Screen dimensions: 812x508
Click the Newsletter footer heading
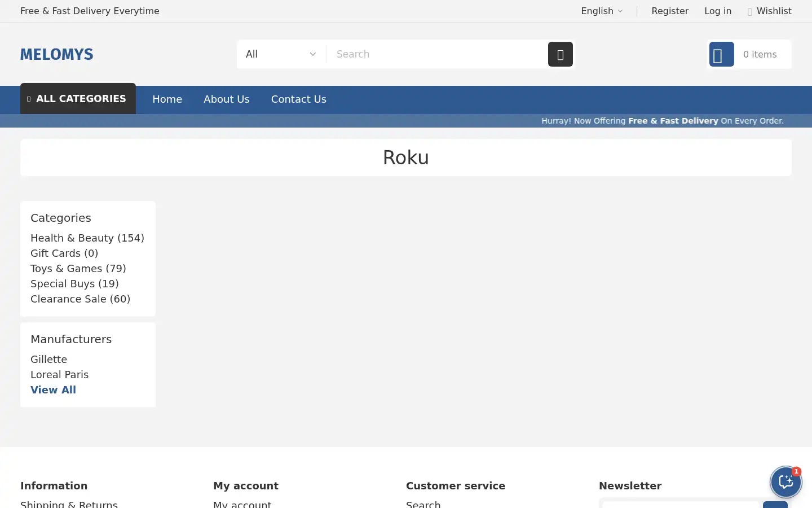tap(630, 486)
